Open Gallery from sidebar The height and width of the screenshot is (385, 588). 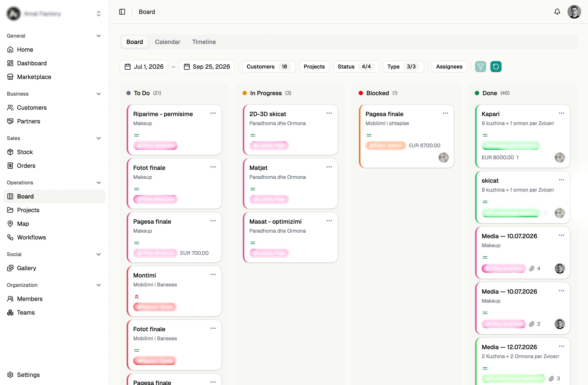coord(54,268)
